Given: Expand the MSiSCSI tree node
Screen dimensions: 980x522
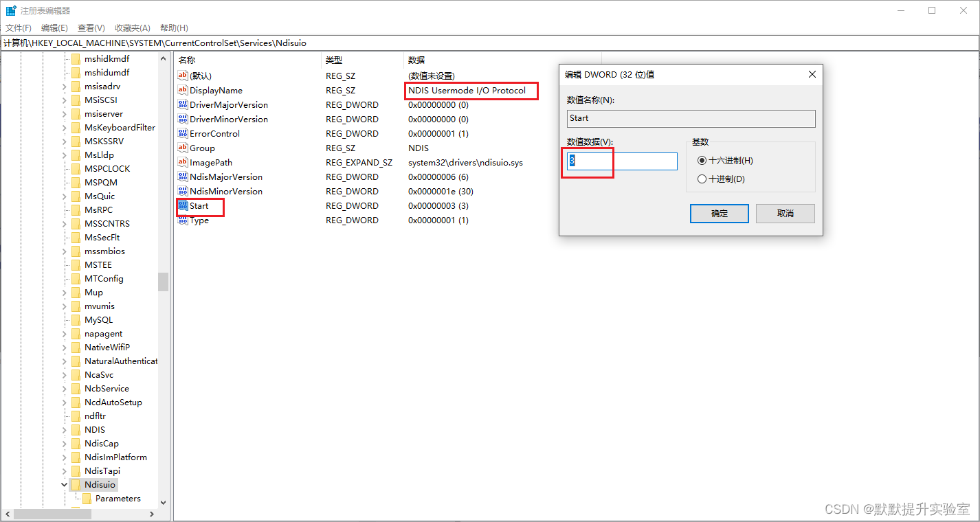Looking at the screenshot, I should pyautogui.click(x=64, y=100).
